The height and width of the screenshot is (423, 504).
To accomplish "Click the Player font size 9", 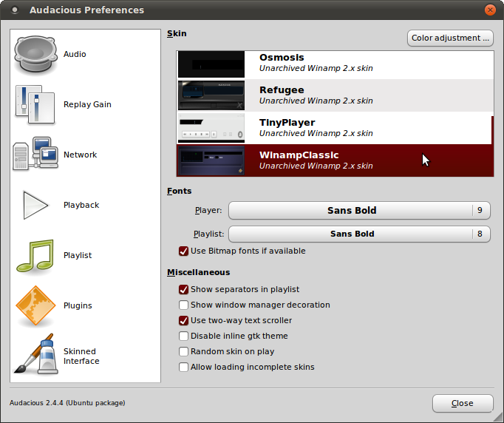I will (x=480, y=210).
